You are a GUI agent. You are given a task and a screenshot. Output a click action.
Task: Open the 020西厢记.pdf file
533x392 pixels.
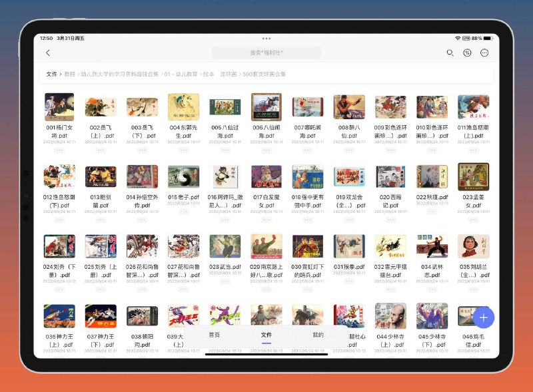tap(390, 177)
